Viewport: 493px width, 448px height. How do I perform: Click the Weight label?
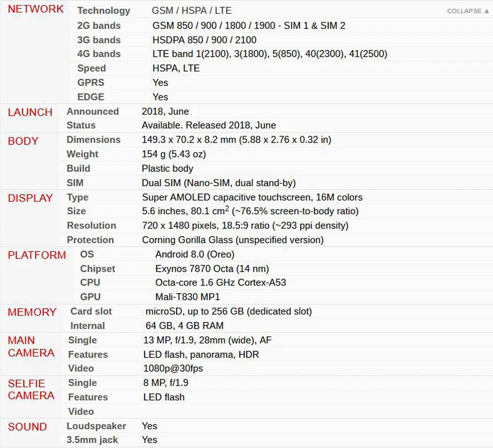[83, 154]
